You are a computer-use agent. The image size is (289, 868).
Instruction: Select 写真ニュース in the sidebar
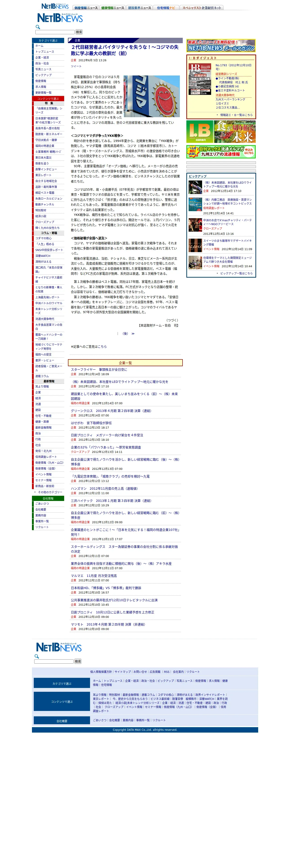point(43,69)
